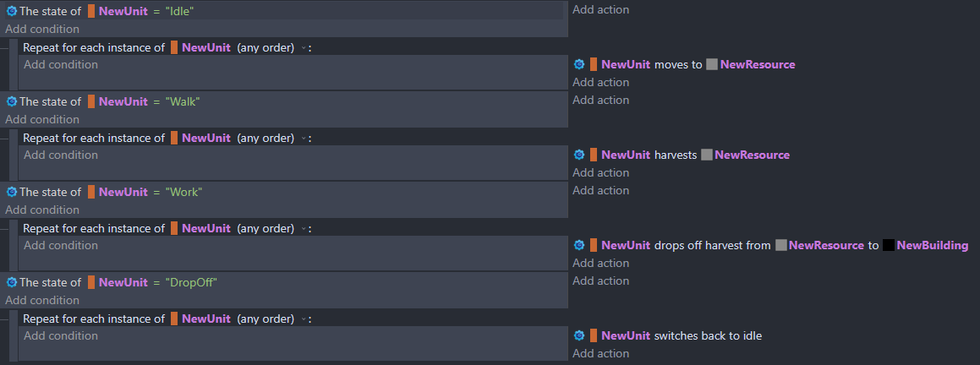Click the gear icon before "NewUnit moves to" action

coord(579,64)
